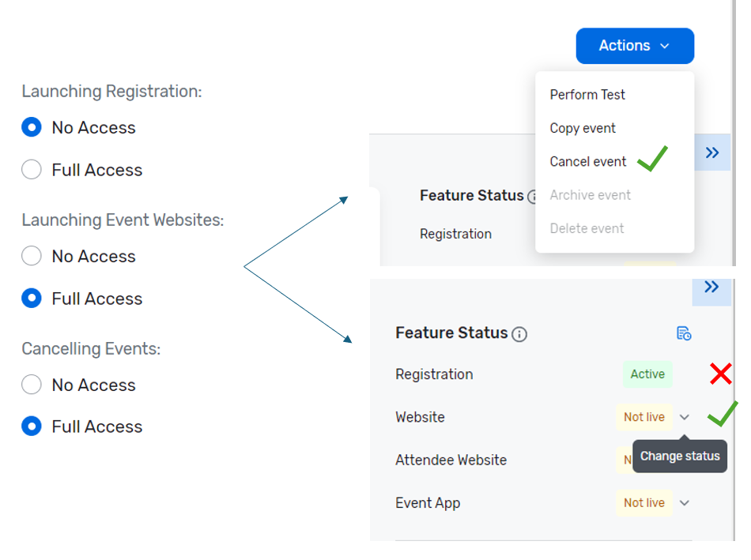Choose No Access for Launching Event Websites

(x=32, y=256)
